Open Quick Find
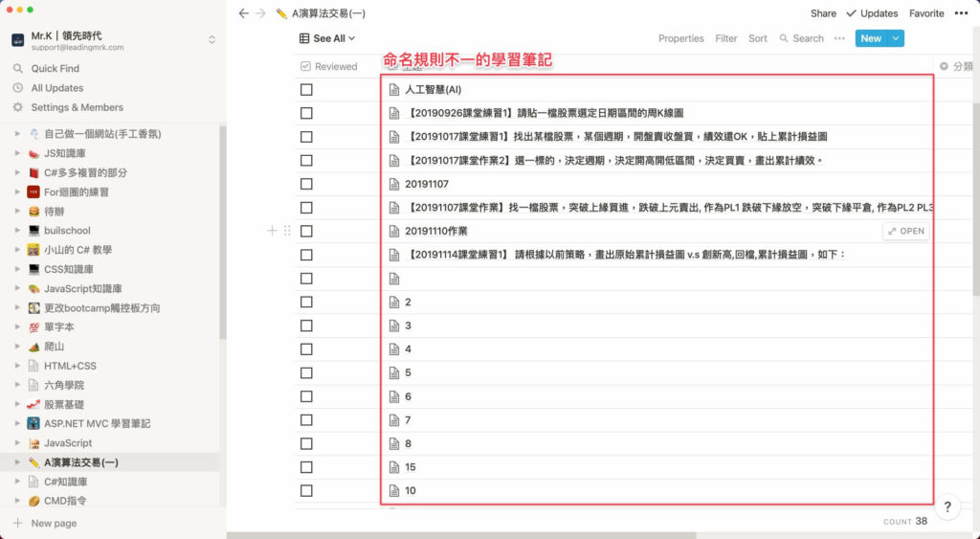Image resolution: width=980 pixels, height=539 pixels. tap(55, 68)
